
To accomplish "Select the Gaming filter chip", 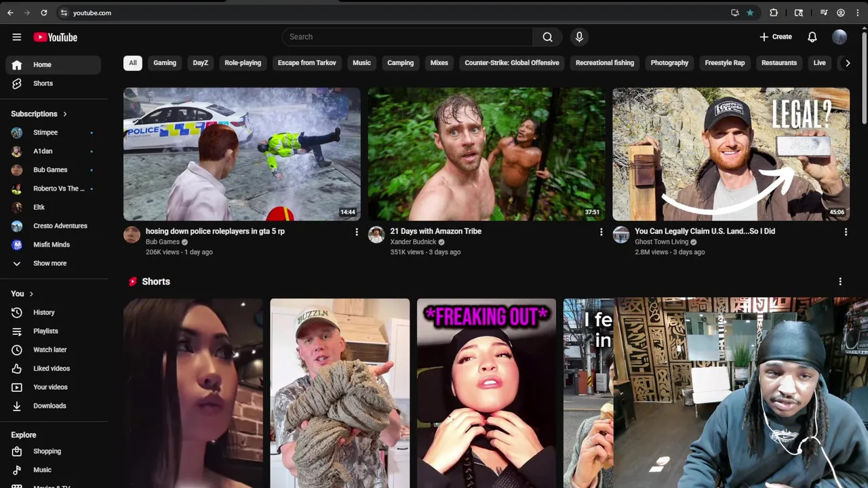I will point(165,63).
